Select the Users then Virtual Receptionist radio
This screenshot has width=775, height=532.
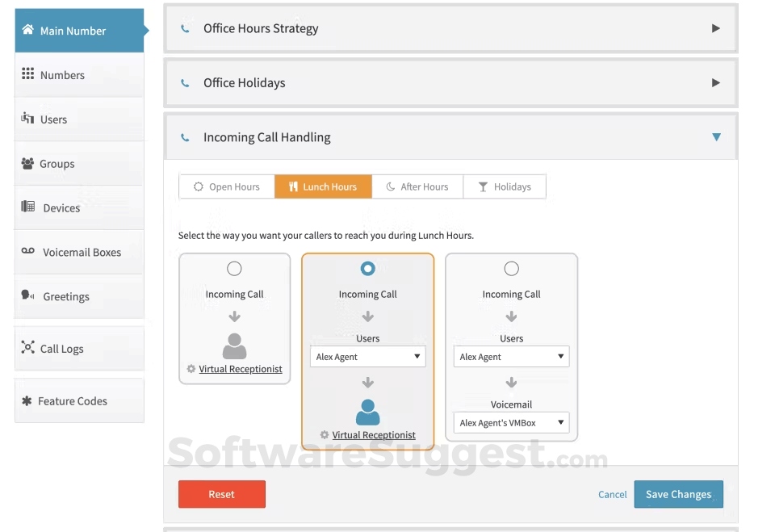[x=368, y=269]
